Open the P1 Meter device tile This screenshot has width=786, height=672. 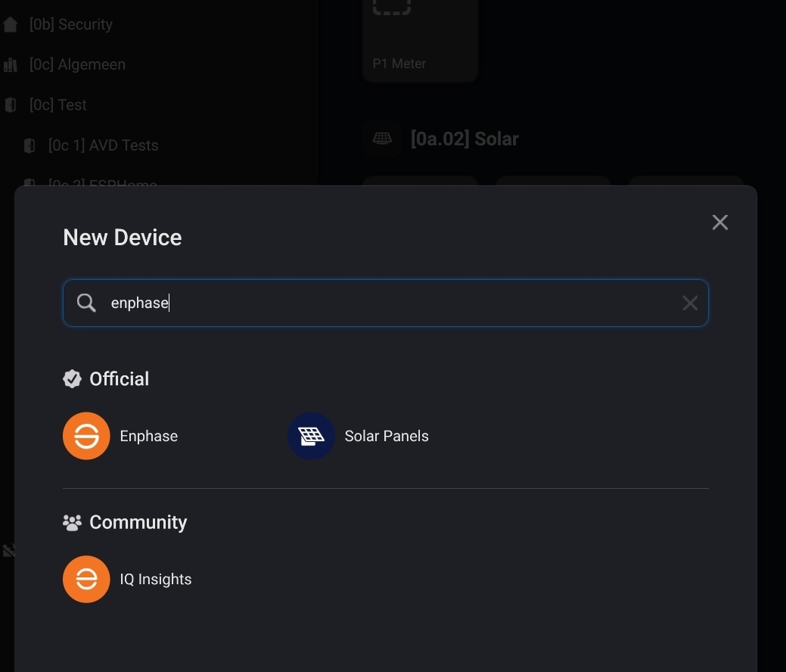420,40
